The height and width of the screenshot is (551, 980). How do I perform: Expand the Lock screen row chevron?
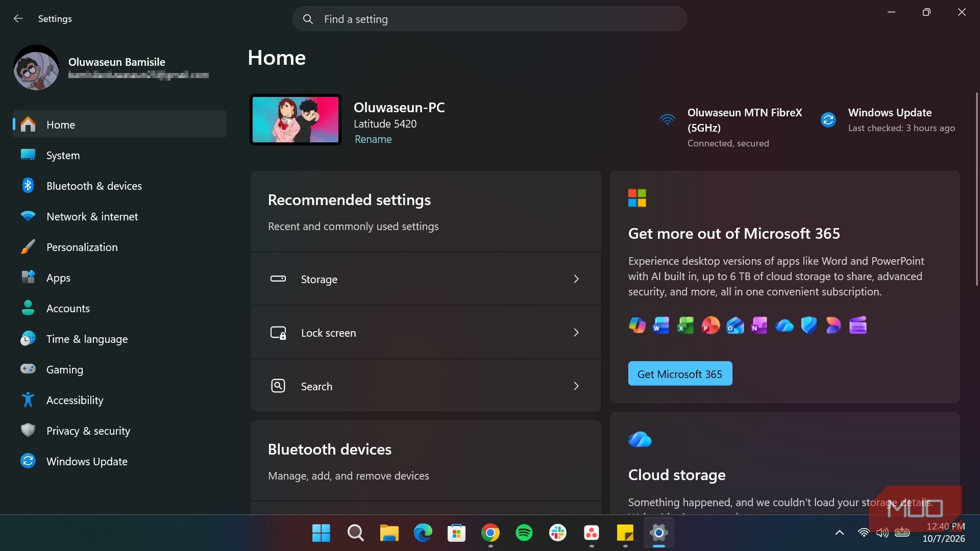click(576, 333)
